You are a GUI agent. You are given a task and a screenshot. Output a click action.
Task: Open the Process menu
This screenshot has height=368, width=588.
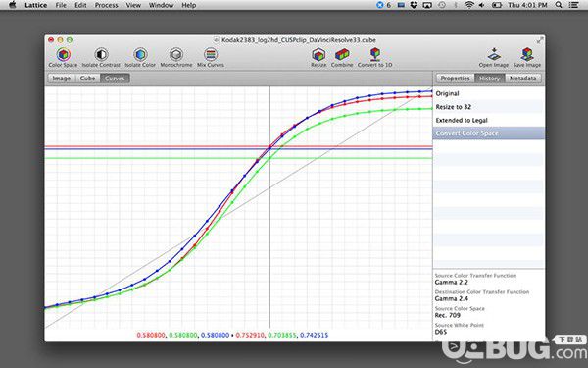point(106,5)
